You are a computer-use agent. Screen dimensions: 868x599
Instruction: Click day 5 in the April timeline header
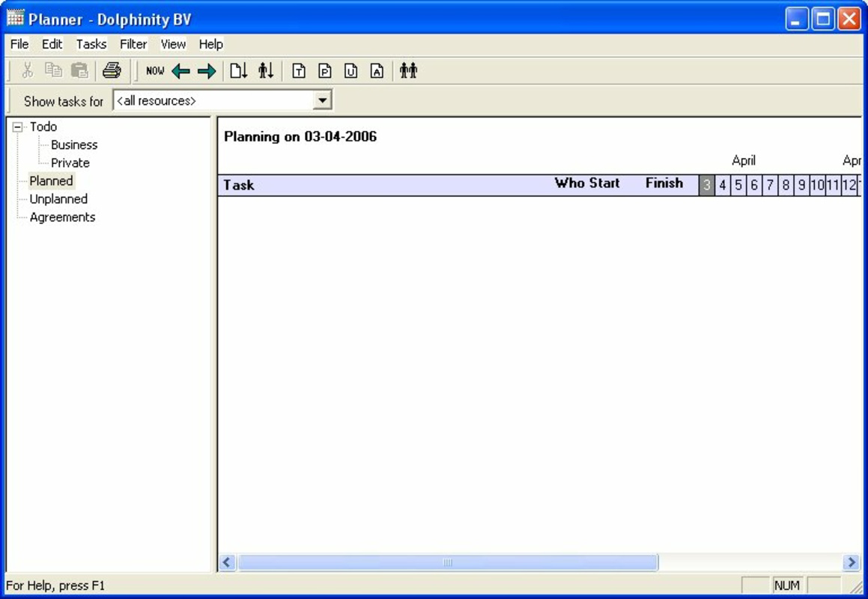tap(738, 183)
